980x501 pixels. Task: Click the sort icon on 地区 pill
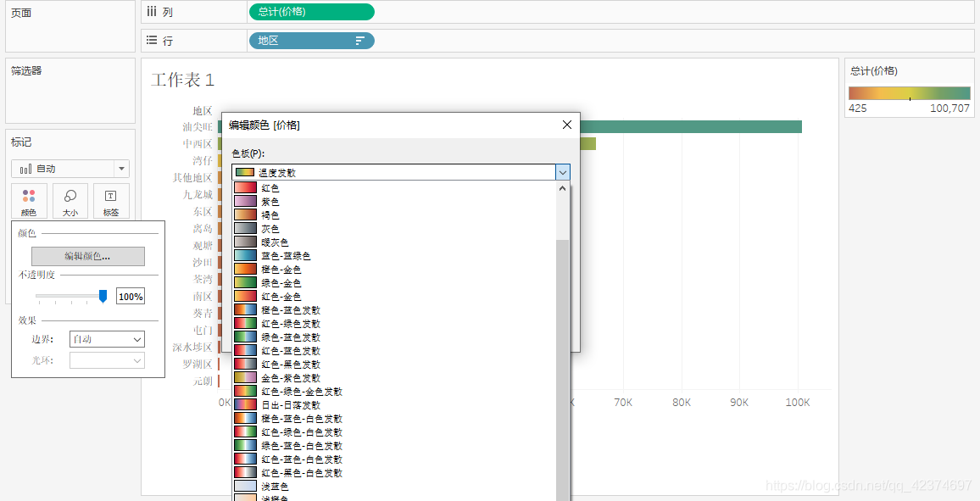(360, 41)
